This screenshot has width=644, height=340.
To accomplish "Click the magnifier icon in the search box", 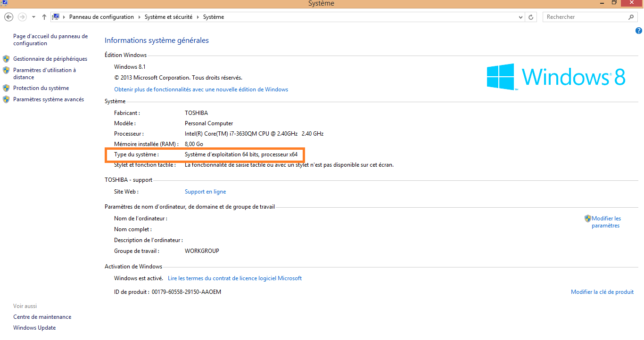I will pyautogui.click(x=631, y=17).
